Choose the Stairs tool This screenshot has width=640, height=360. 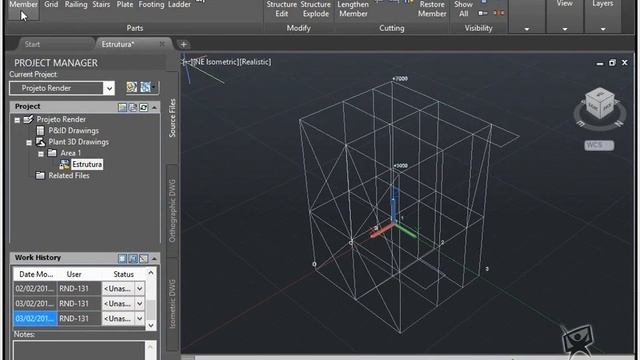pyautogui.click(x=101, y=5)
